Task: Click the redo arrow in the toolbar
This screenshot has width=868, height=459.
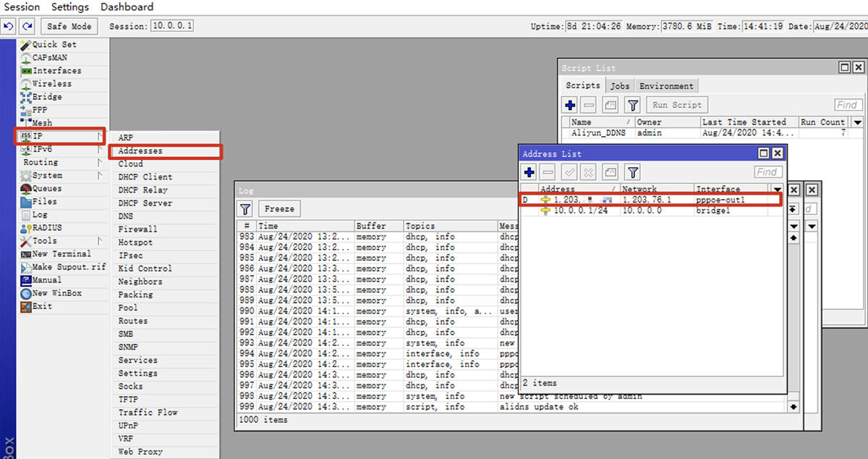Action: [x=27, y=26]
